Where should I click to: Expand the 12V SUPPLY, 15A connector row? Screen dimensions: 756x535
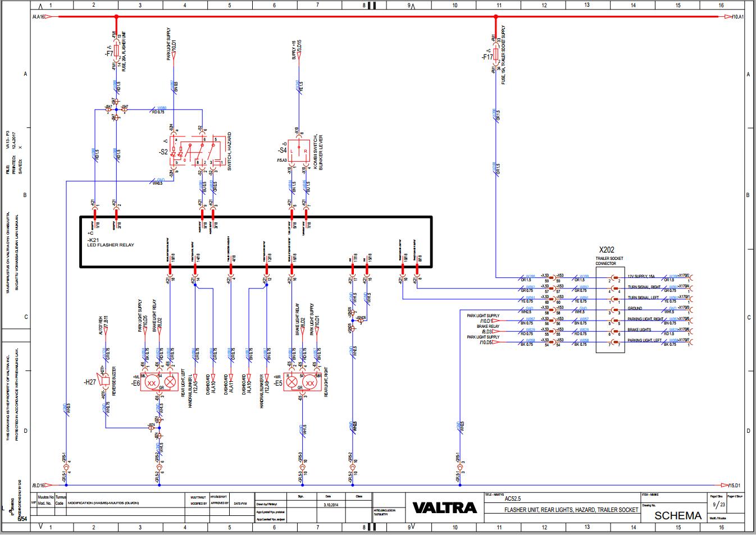[x=642, y=276]
